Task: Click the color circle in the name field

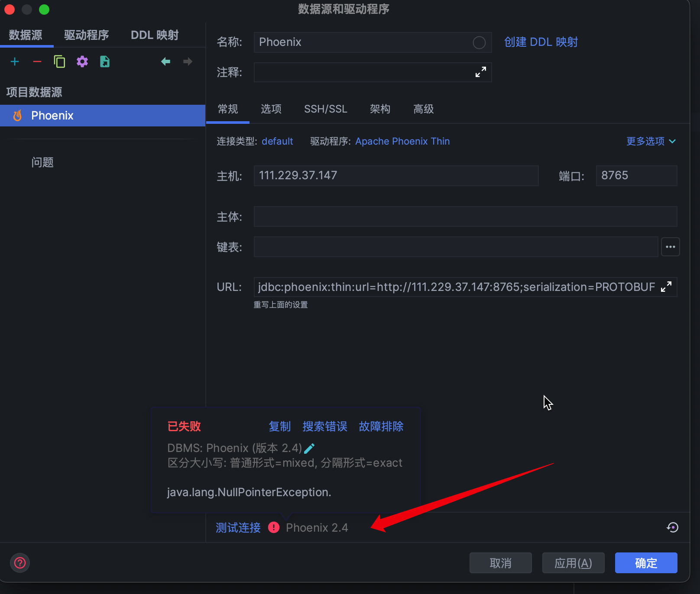Action: point(479,42)
